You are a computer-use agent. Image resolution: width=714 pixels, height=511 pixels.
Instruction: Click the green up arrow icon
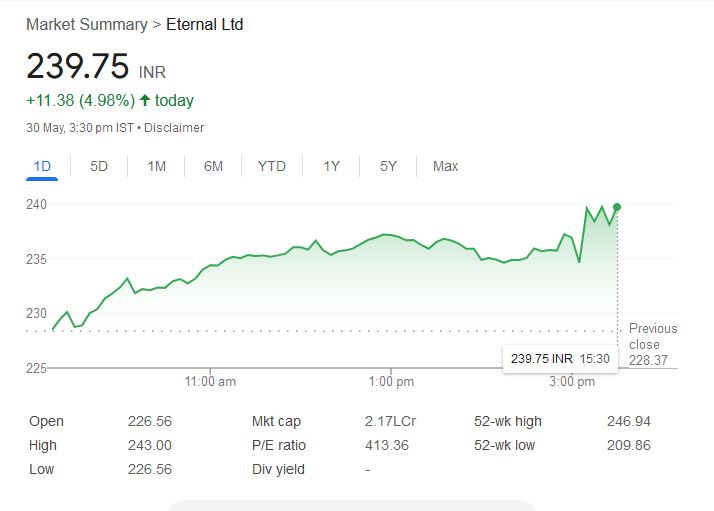click(145, 100)
